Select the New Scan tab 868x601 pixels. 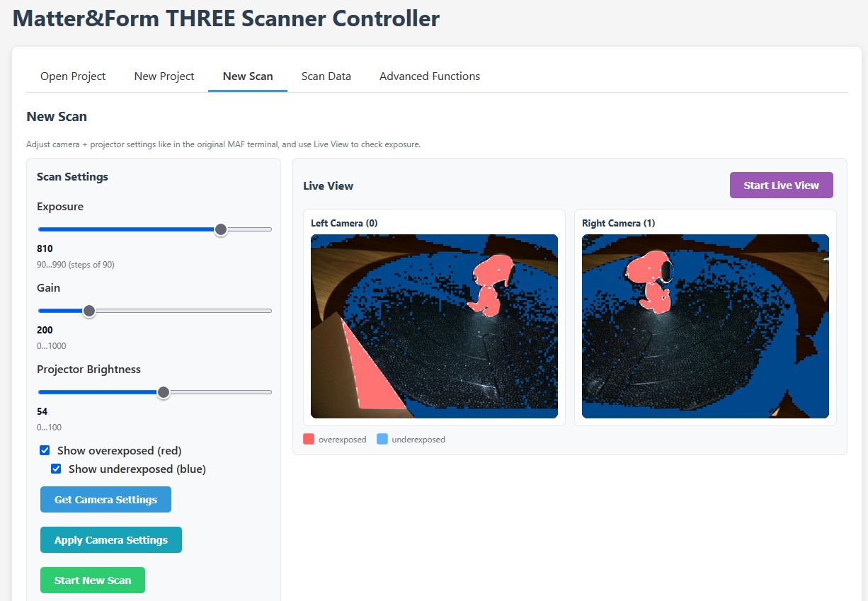coord(248,76)
